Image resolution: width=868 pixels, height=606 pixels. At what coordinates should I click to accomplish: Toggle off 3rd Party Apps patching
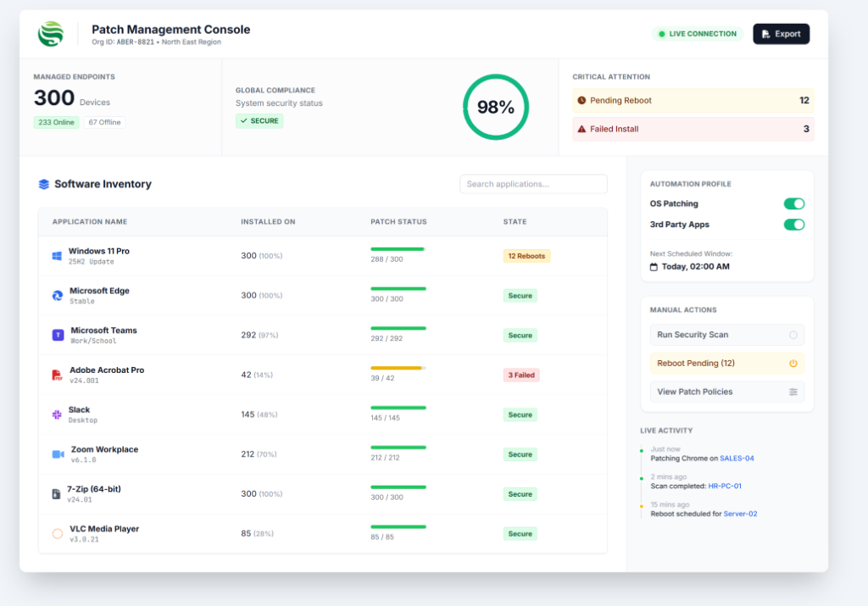[x=794, y=225]
